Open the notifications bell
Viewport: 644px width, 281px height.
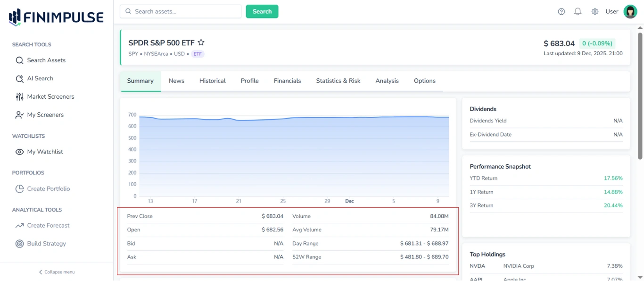(578, 12)
